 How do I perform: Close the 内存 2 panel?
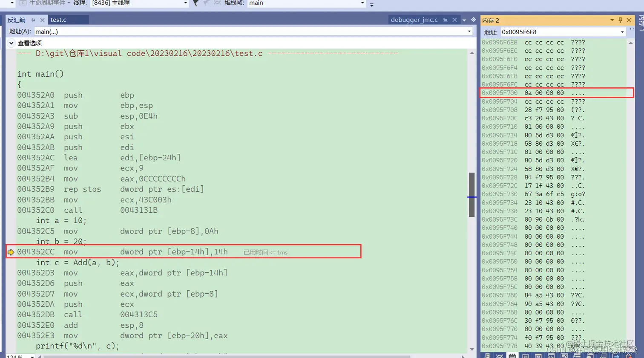coord(629,20)
